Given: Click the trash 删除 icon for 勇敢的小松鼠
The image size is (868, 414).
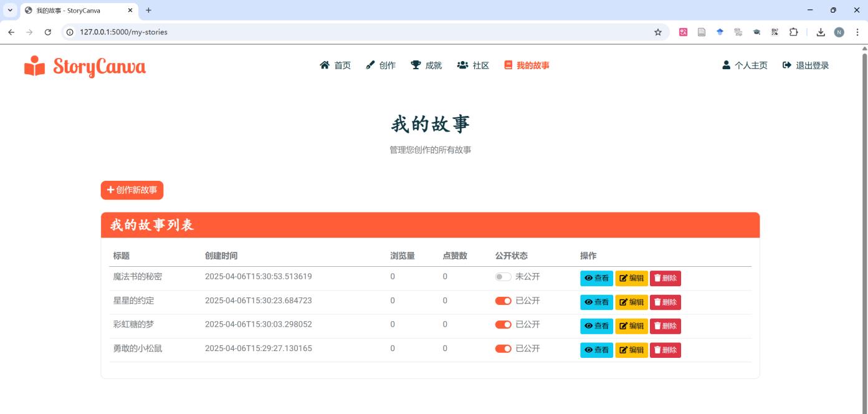Looking at the screenshot, I should click(659, 350).
